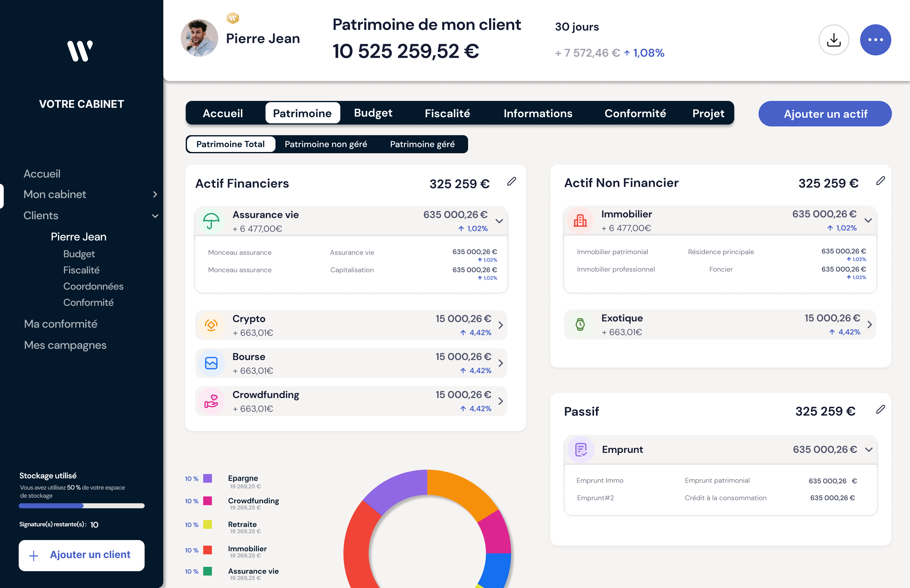The image size is (910, 588).
Task: Collapse the Immobilier card chevron
Action: coord(868,220)
